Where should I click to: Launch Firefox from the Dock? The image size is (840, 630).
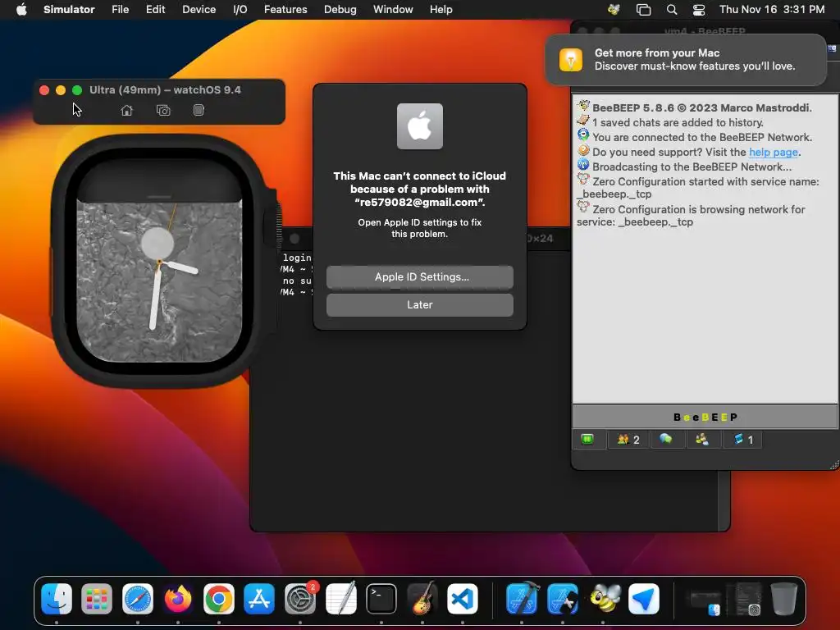[178, 598]
